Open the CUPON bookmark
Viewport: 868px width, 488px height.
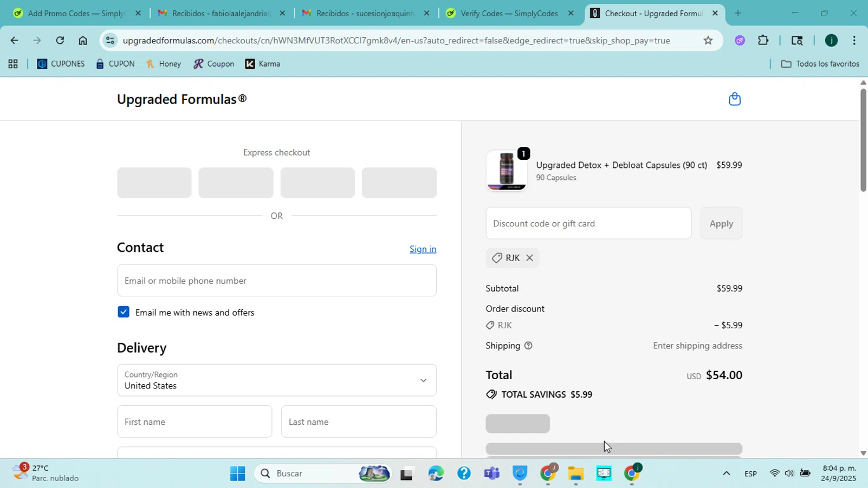point(115,64)
